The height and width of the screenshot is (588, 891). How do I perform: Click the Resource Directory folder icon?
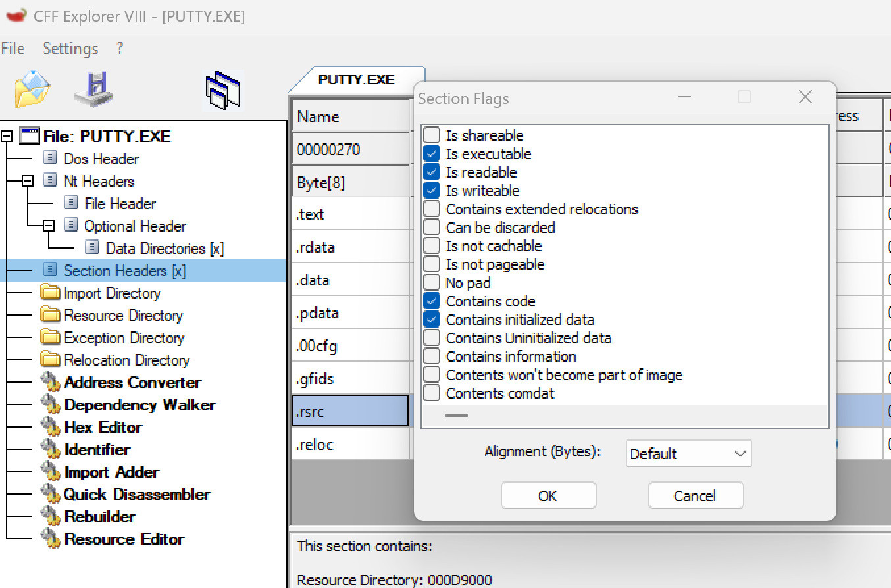click(x=50, y=315)
